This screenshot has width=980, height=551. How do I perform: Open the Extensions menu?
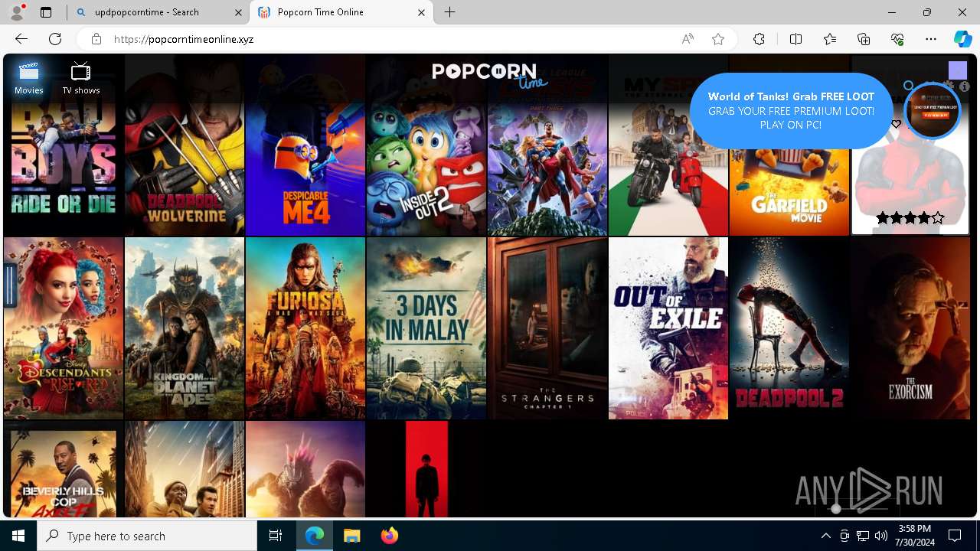(759, 39)
